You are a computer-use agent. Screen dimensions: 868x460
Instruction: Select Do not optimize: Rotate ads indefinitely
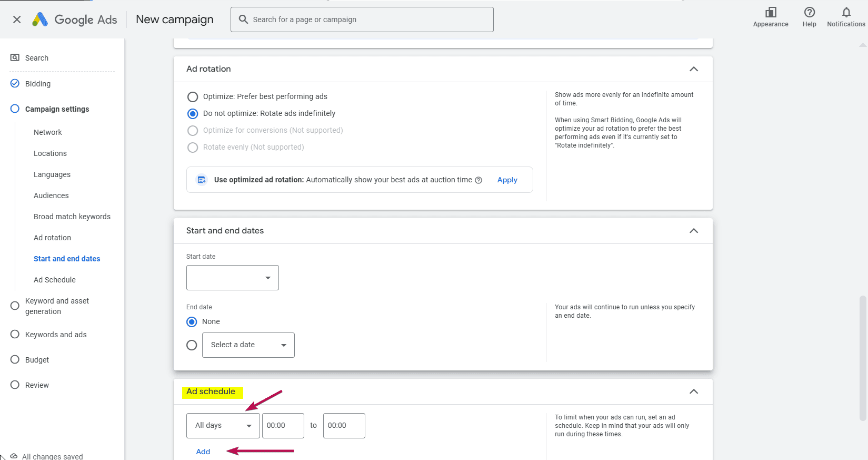[x=193, y=114]
